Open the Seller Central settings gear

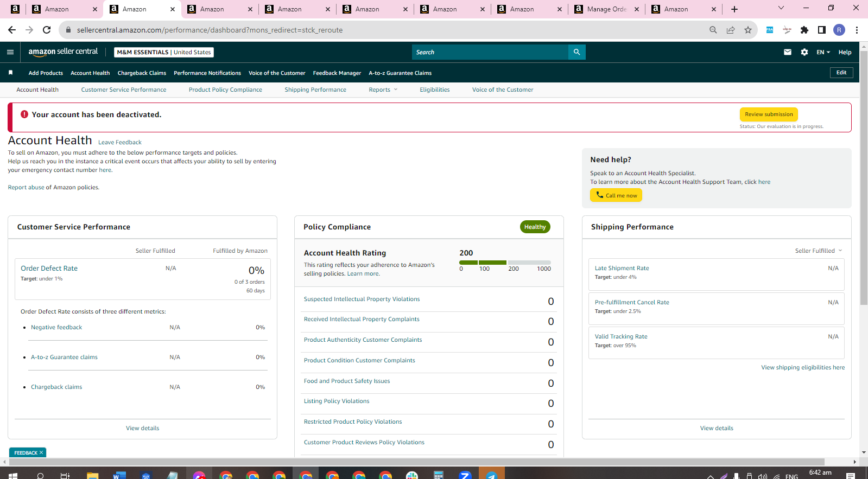[x=804, y=52]
